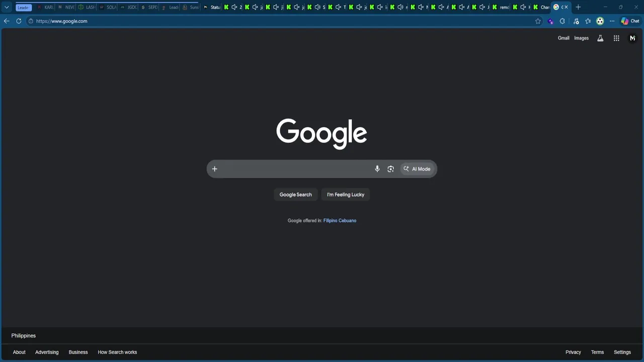644x362 pixels.
Task: Switch to the SEPD tab
Action: (x=149, y=7)
